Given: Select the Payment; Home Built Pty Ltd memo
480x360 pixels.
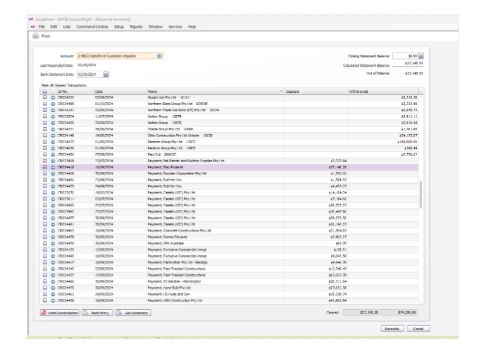Looking at the screenshot, I should point(169,288).
